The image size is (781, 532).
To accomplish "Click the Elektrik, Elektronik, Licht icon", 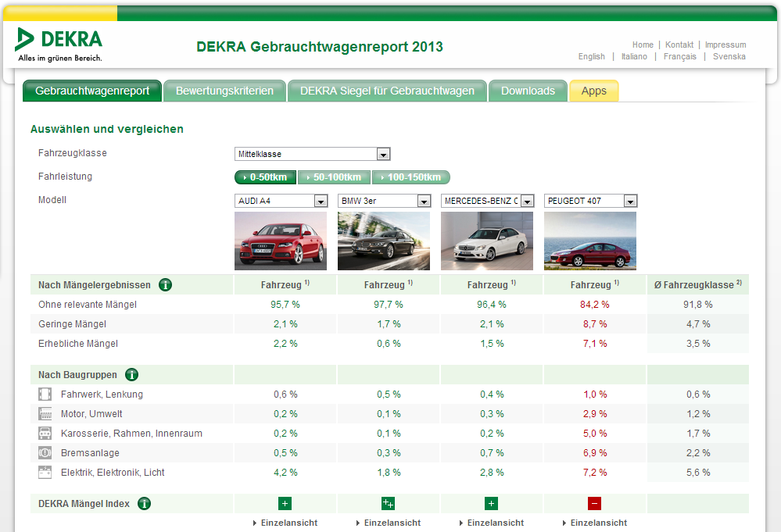I will pyautogui.click(x=45, y=473).
